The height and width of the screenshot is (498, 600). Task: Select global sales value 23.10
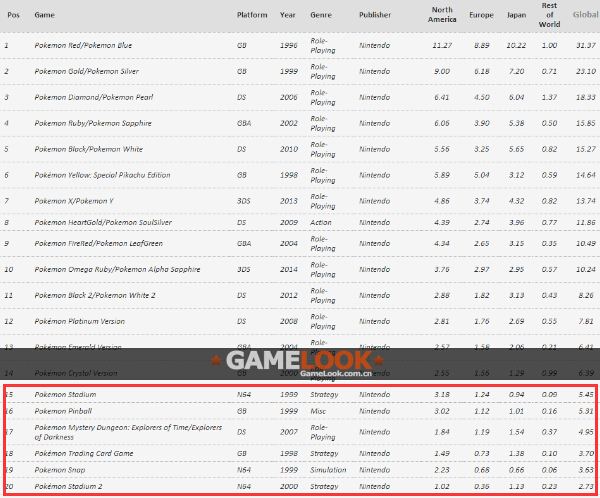point(586,71)
